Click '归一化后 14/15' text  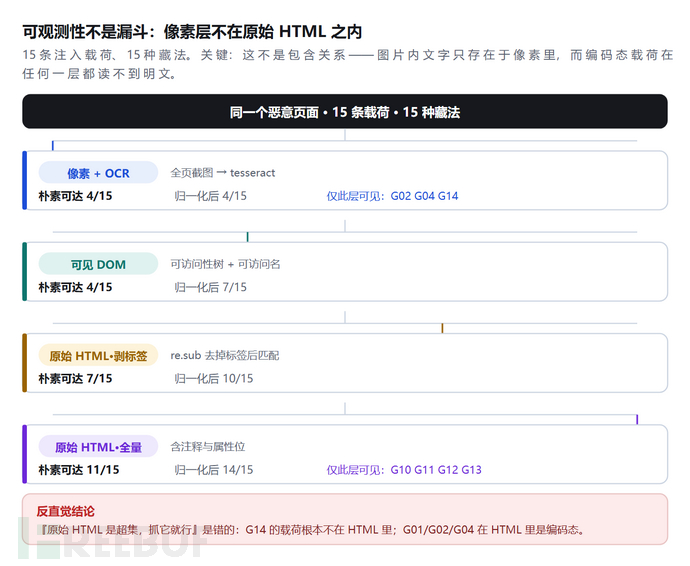(214, 470)
